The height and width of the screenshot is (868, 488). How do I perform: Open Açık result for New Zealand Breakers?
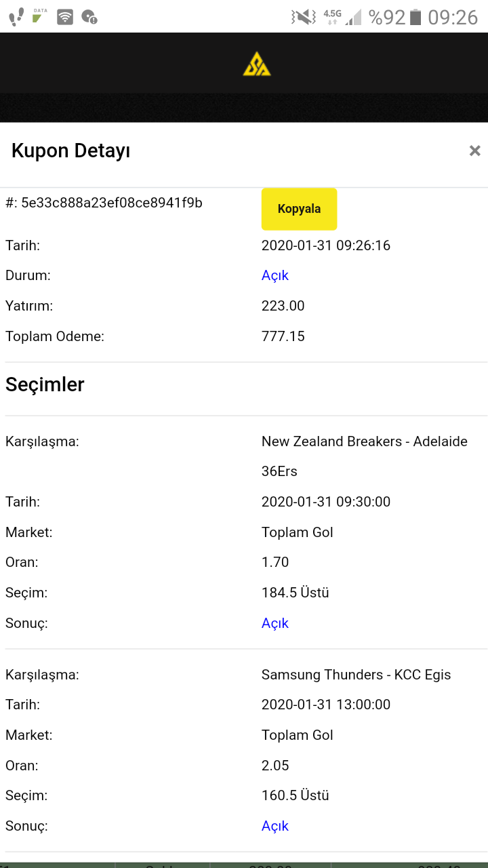275,623
